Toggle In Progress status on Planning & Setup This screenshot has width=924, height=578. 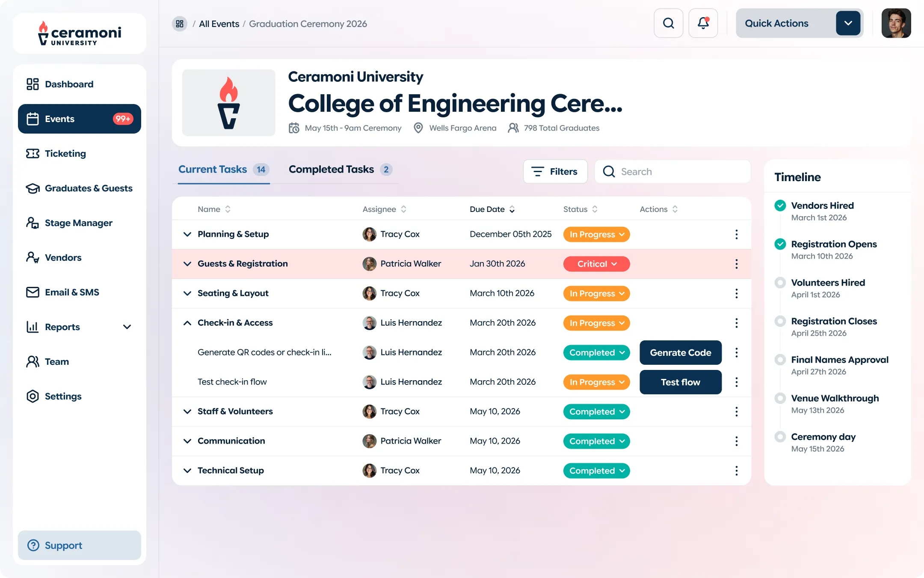[596, 234]
